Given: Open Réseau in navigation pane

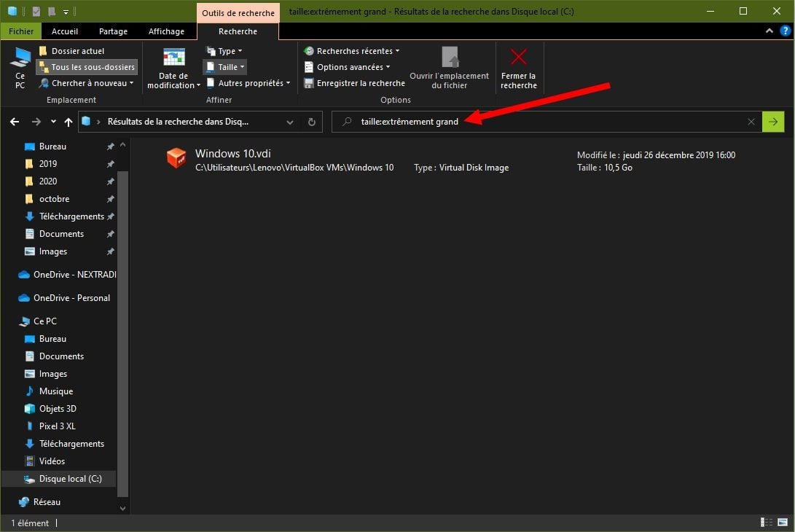Looking at the screenshot, I should point(47,502).
